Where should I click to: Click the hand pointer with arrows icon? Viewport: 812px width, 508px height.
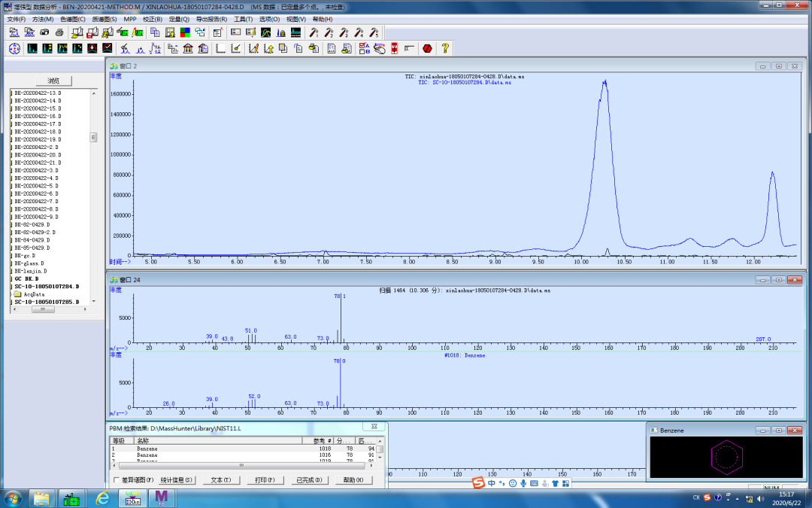click(380, 48)
